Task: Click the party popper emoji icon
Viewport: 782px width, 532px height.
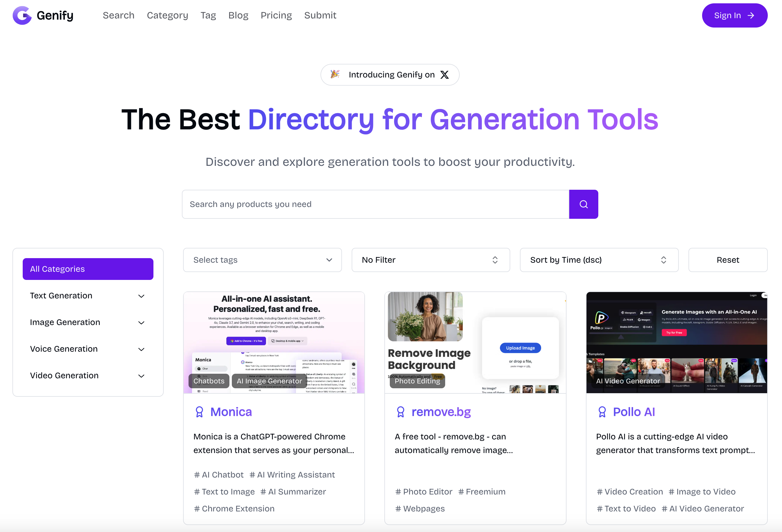Action: coord(335,74)
